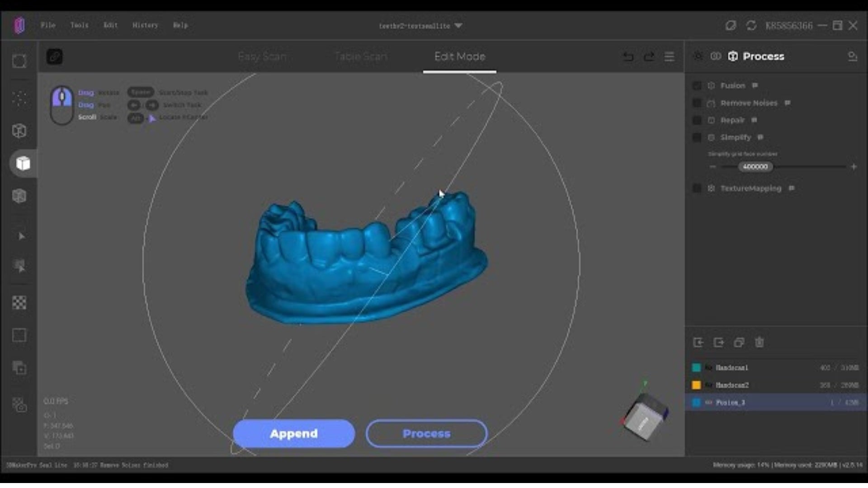The height and width of the screenshot is (488, 868).
Task: Enable the Fusion checkbox
Action: pos(697,86)
